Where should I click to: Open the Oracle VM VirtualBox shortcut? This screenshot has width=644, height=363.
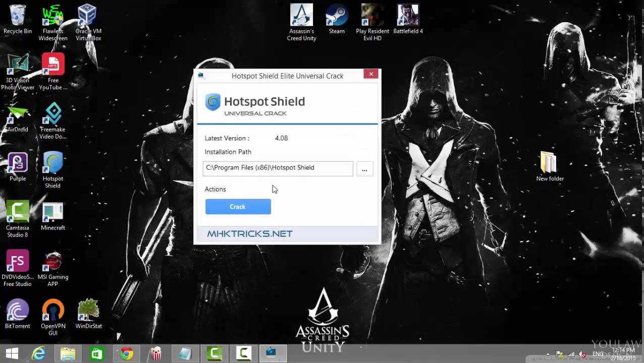[88, 23]
